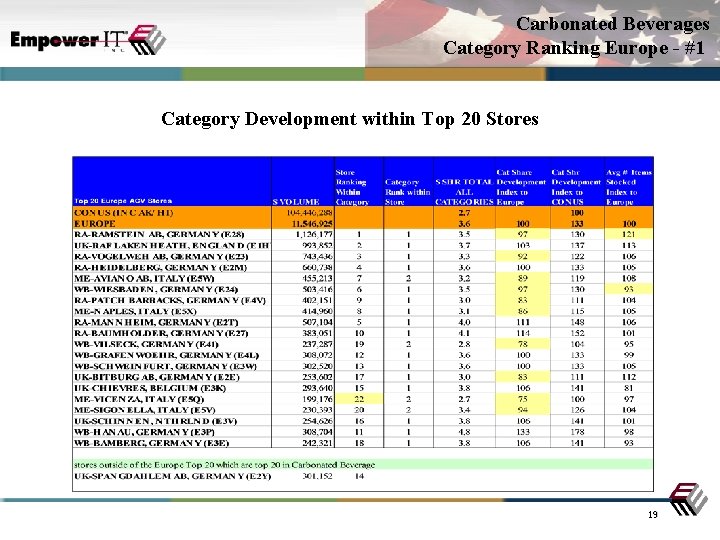This screenshot has width=720, height=540.
Task: Click the '$ VOLUME' column header
Action: (x=296, y=202)
